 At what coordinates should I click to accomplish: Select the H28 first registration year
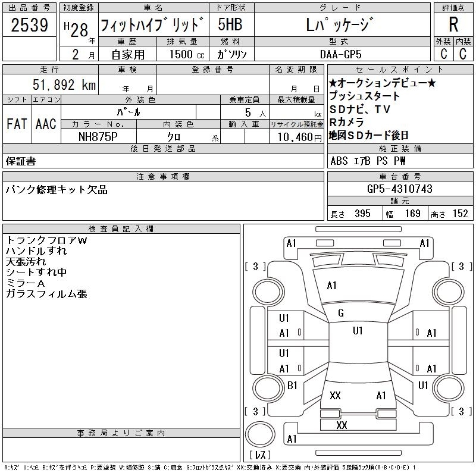76,29
